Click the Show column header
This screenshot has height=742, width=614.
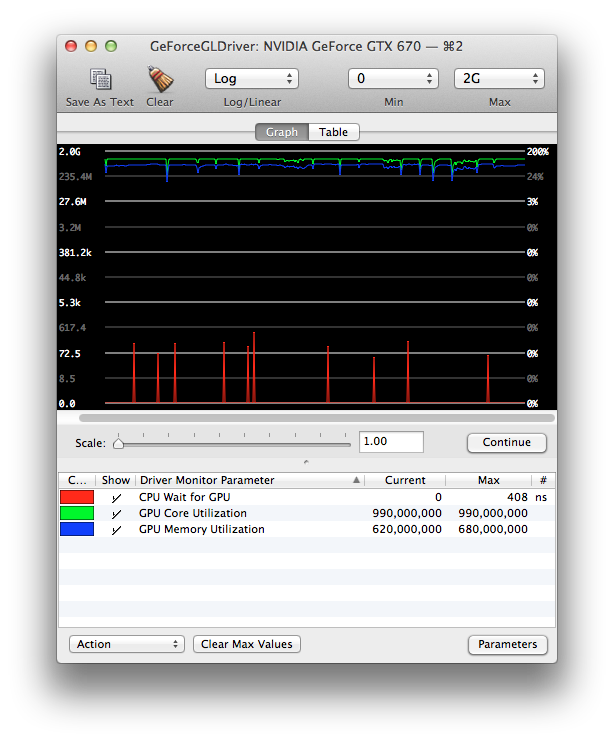coord(115,480)
